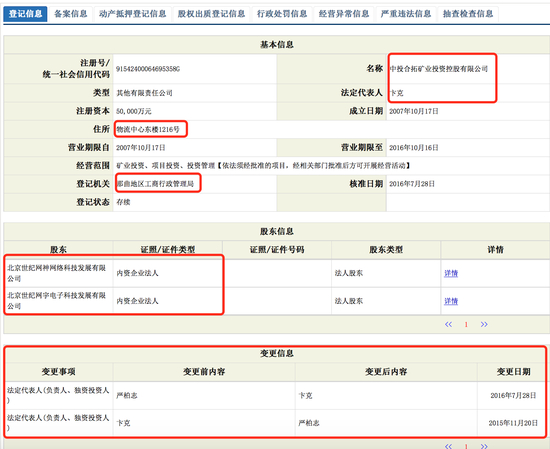This screenshot has height=449, width=550.
Task: Click the 股东信息 section header
Action: (x=277, y=232)
